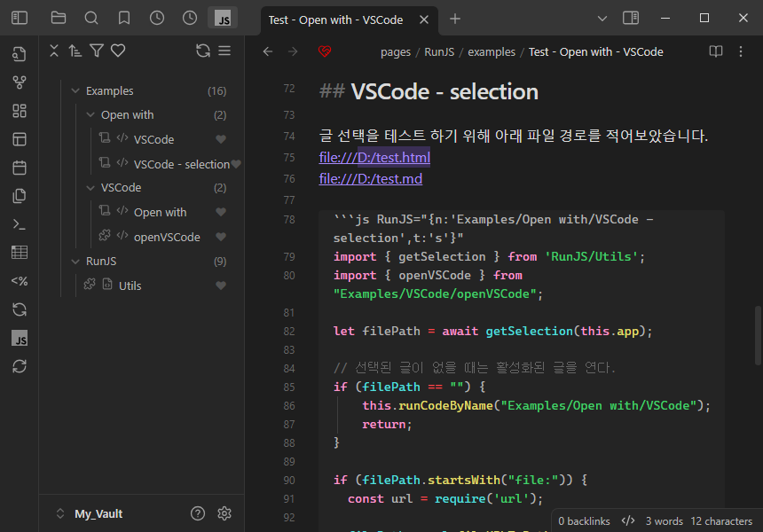Click the VSCode - selection heading
Screen dimensions: 763x532
[x=444, y=92]
